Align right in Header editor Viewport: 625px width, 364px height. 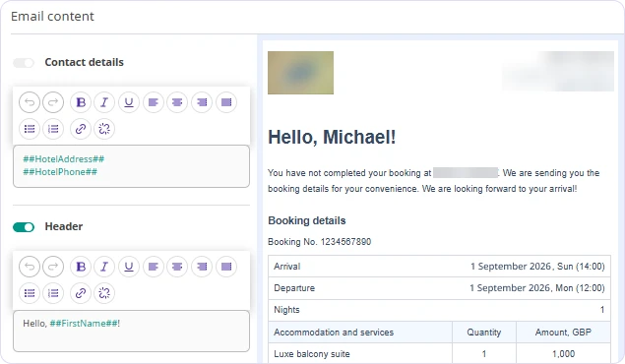pos(202,267)
